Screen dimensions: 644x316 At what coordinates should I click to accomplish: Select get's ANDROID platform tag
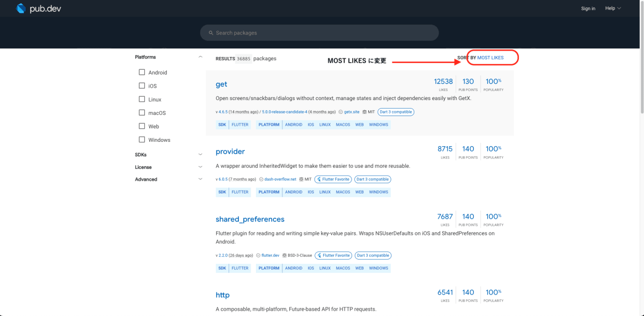click(x=294, y=125)
